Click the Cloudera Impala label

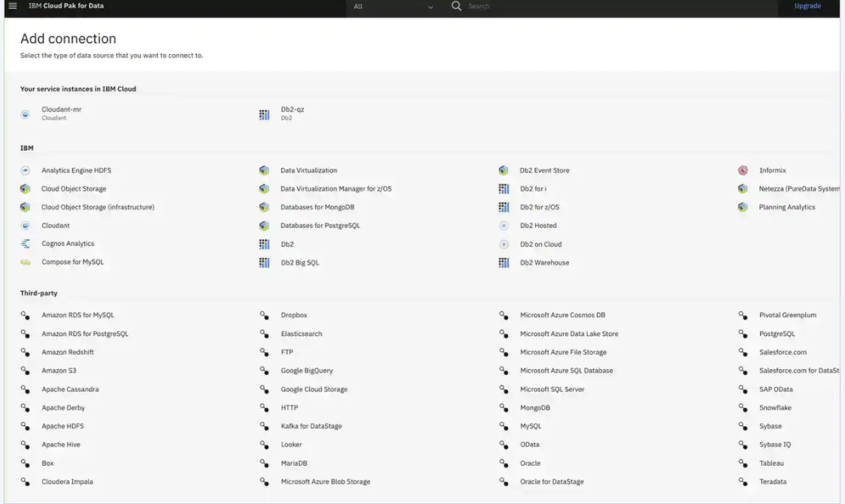coord(68,481)
